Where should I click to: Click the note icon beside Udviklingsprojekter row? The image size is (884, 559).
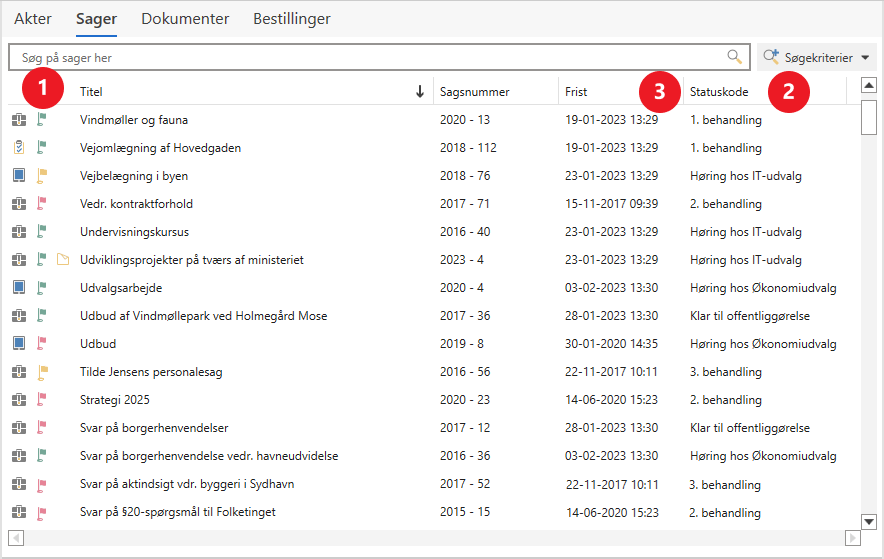(x=63, y=260)
